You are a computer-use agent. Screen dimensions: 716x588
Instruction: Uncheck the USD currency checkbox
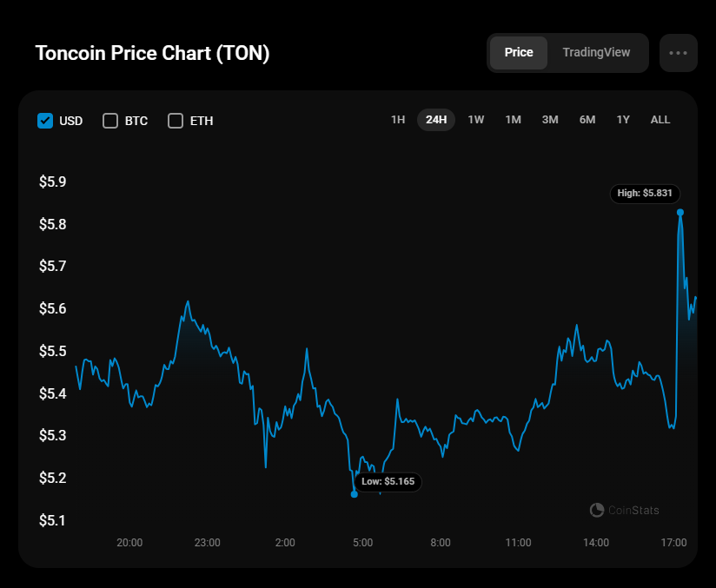click(x=46, y=121)
